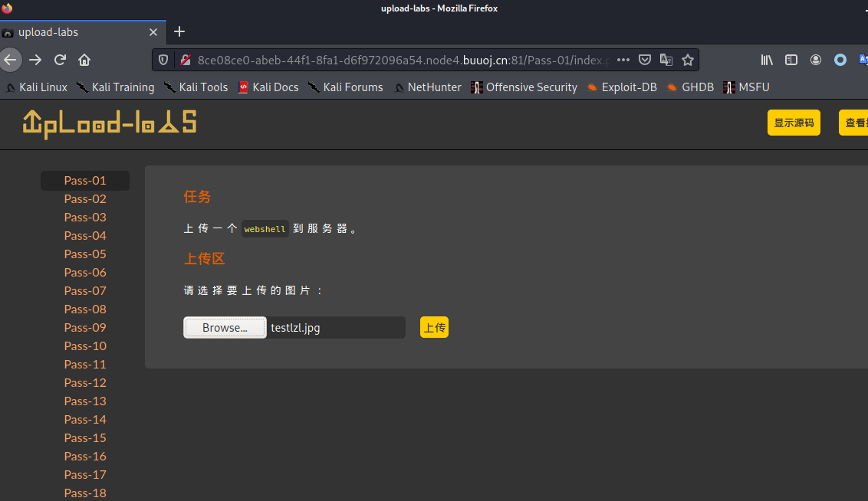Go forward one page
This screenshot has width=868, height=501.
[35, 60]
